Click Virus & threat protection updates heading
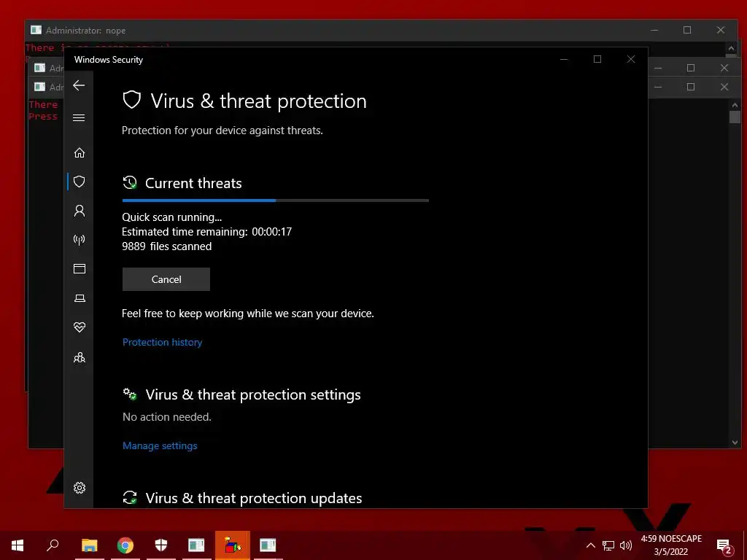The width and height of the screenshot is (747, 560). pos(253,498)
